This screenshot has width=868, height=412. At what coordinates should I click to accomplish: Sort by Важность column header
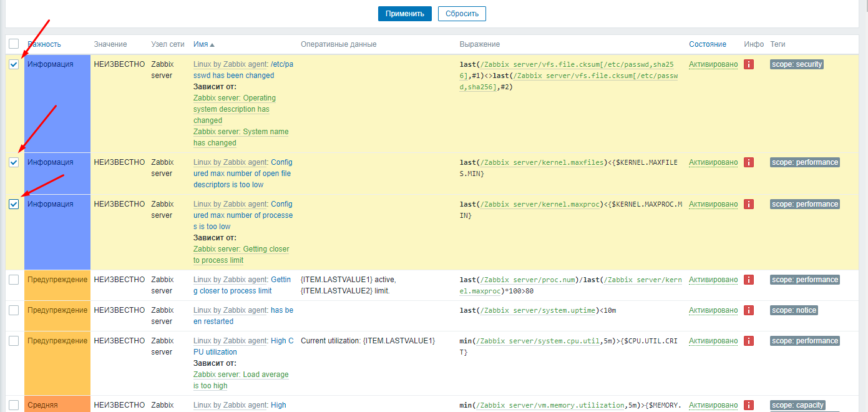coord(44,44)
